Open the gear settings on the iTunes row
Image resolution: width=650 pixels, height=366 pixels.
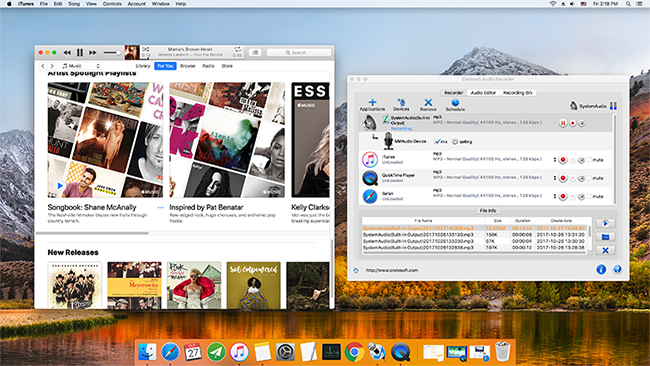coord(582,160)
